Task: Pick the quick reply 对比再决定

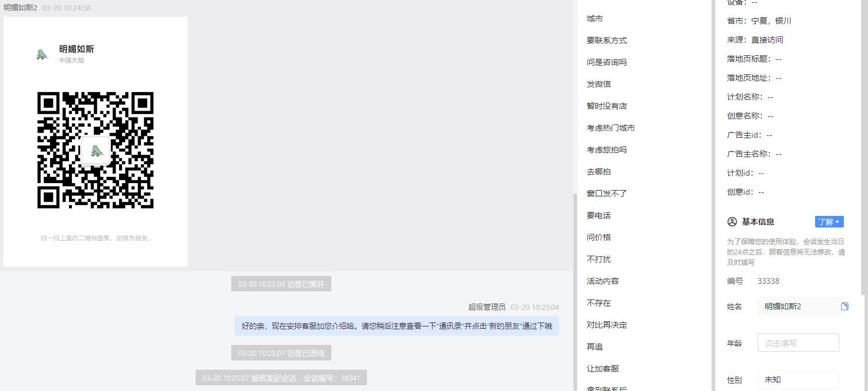Action: (607, 325)
